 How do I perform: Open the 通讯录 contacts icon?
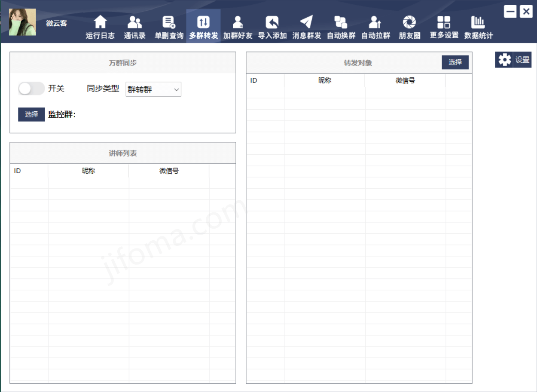[x=134, y=22]
